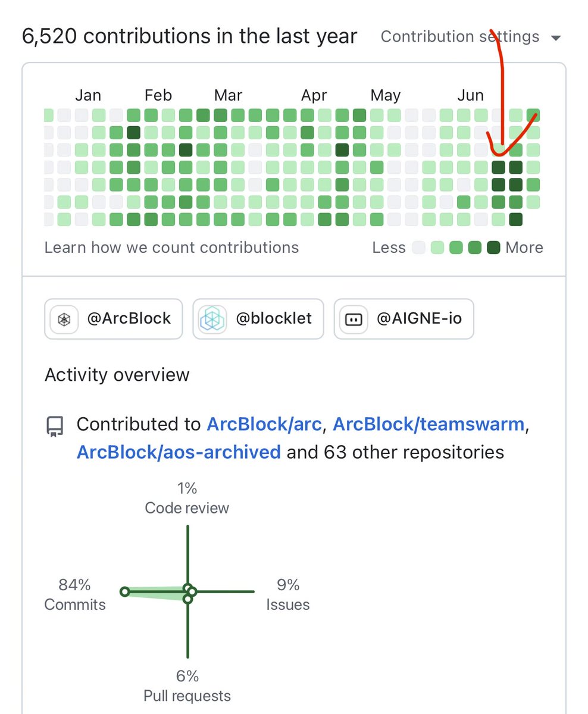Open the ArcBlock/arc repository link
The width and height of the screenshot is (588, 714).
264,424
